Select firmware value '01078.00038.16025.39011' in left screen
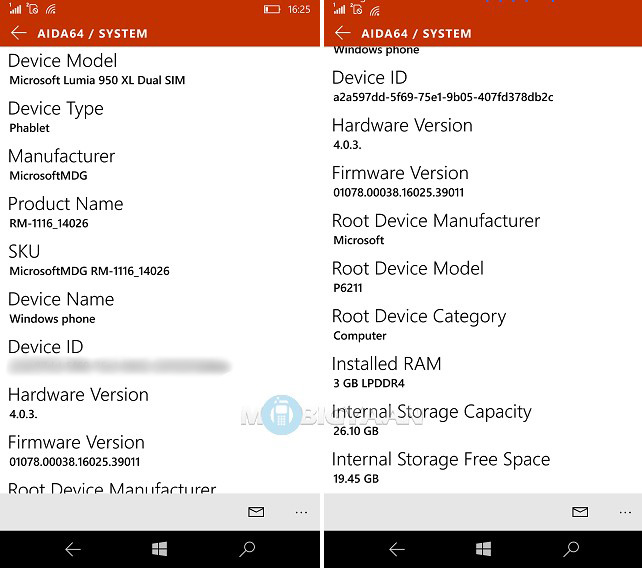The width and height of the screenshot is (642, 568). coord(75,462)
